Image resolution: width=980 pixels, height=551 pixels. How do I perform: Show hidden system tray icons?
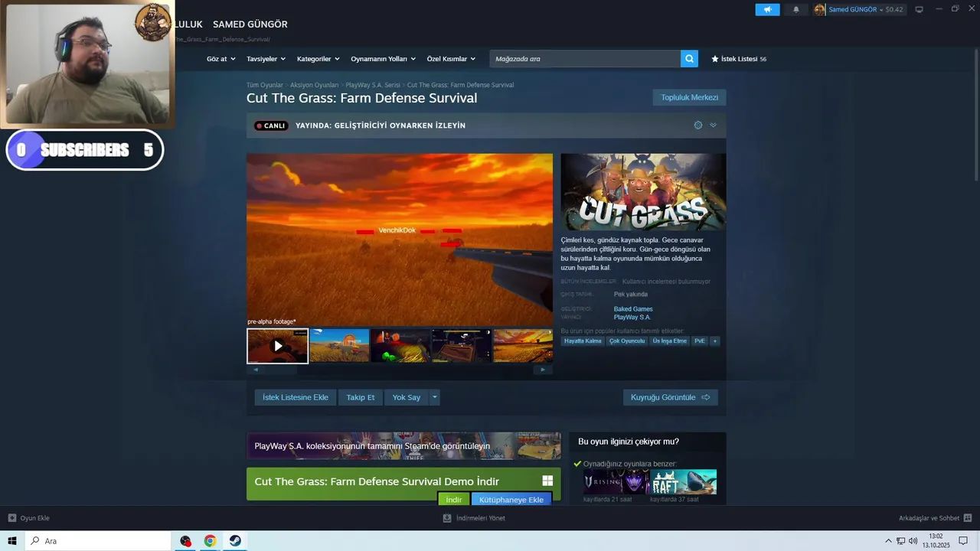click(x=888, y=541)
